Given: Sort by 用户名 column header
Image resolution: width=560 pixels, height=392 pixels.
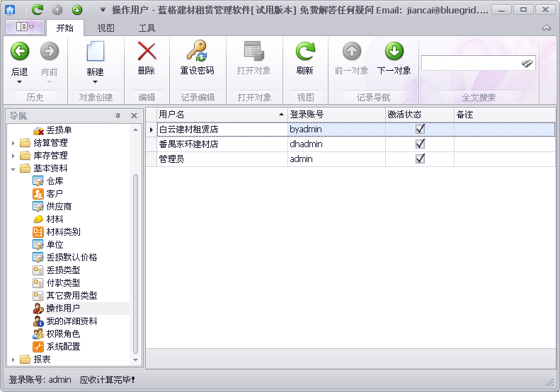Looking at the screenshot, I should [222, 115].
